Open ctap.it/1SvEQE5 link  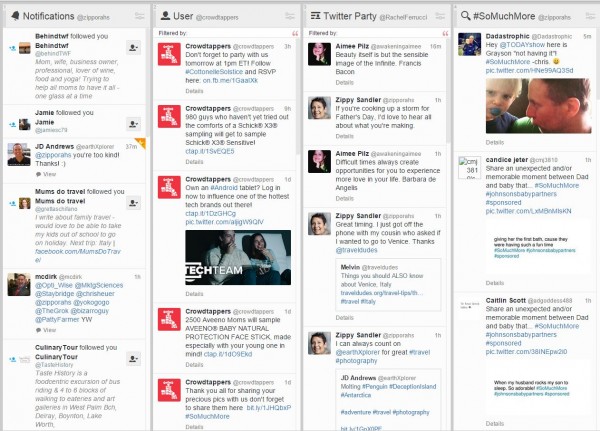tap(210, 151)
